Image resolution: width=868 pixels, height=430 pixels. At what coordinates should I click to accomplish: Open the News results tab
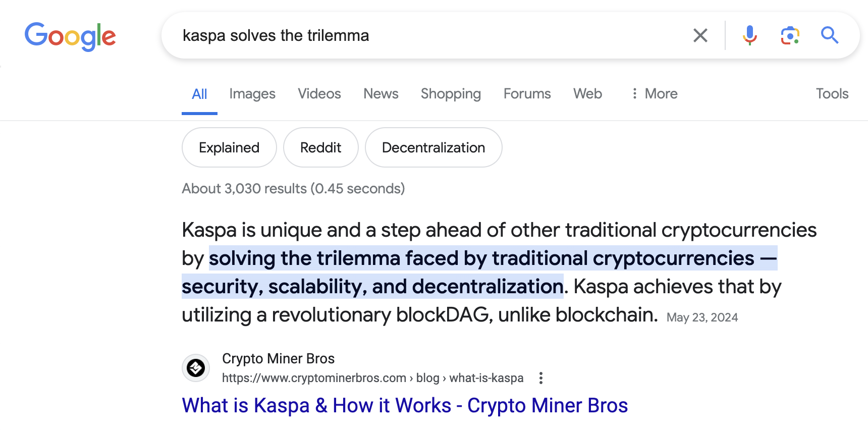(381, 94)
